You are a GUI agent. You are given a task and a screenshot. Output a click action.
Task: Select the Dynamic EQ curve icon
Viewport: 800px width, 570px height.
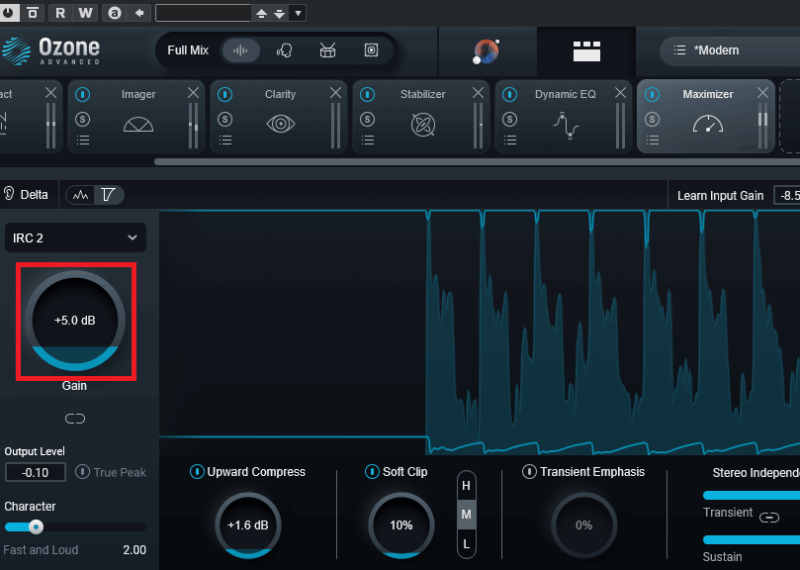pos(565,126)
